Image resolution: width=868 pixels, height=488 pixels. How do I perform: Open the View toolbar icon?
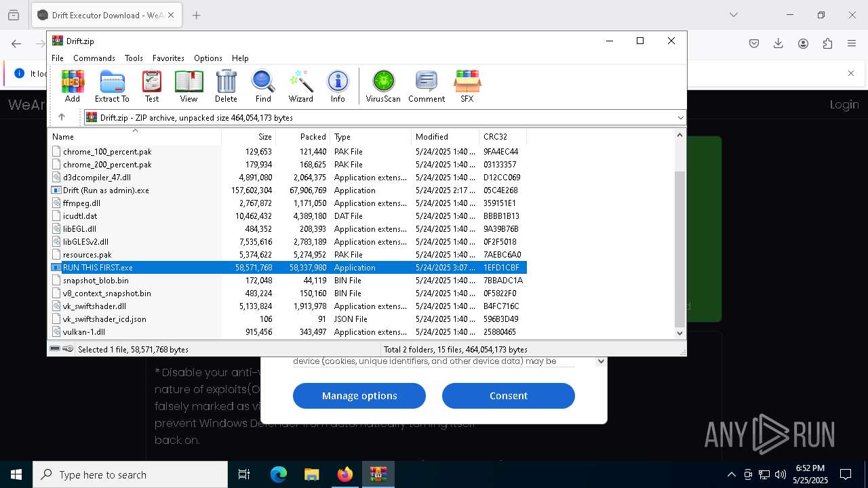pyautogui.click(x=189, y=86)
